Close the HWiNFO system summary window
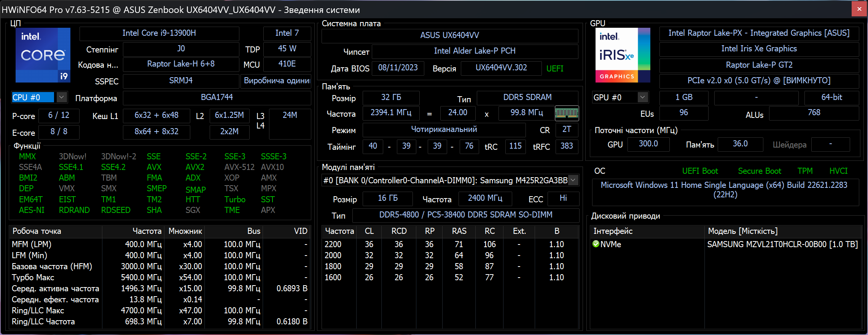This screenshot has height=335, width=868. point(859,9)
